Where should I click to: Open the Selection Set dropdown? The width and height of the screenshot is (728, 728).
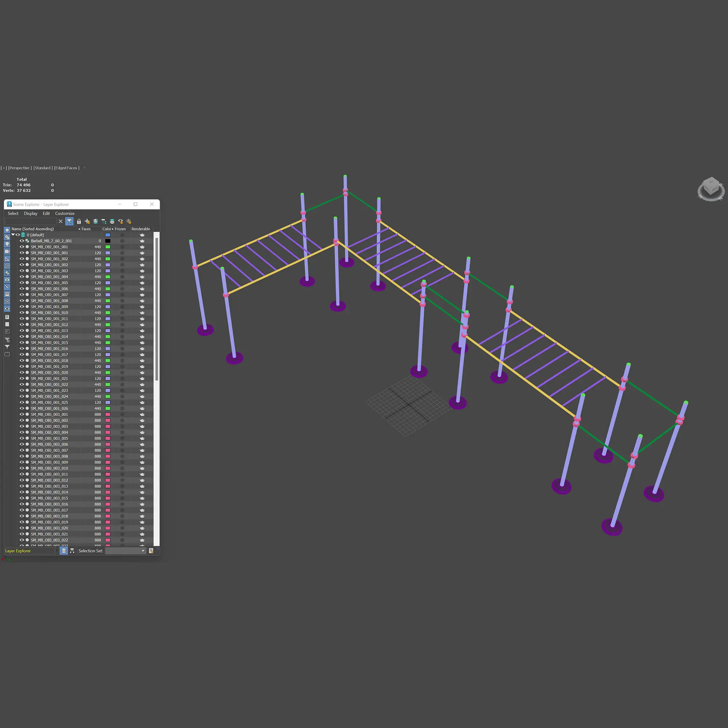tap(143, 550)
